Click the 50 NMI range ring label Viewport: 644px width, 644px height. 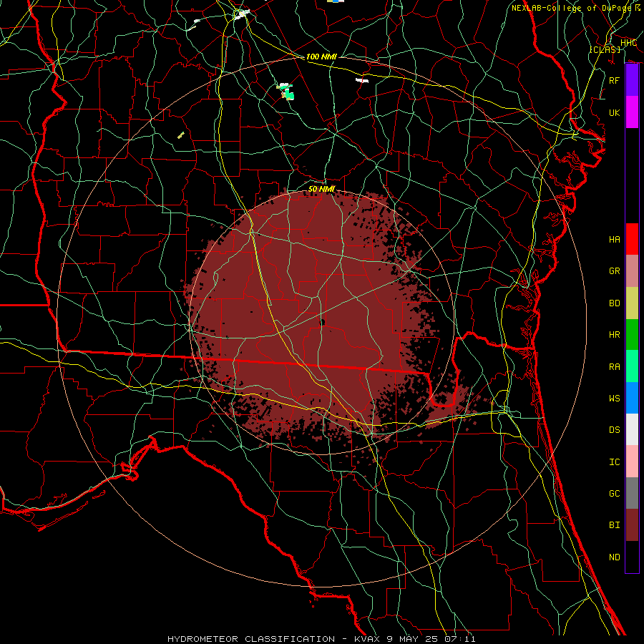321,189
